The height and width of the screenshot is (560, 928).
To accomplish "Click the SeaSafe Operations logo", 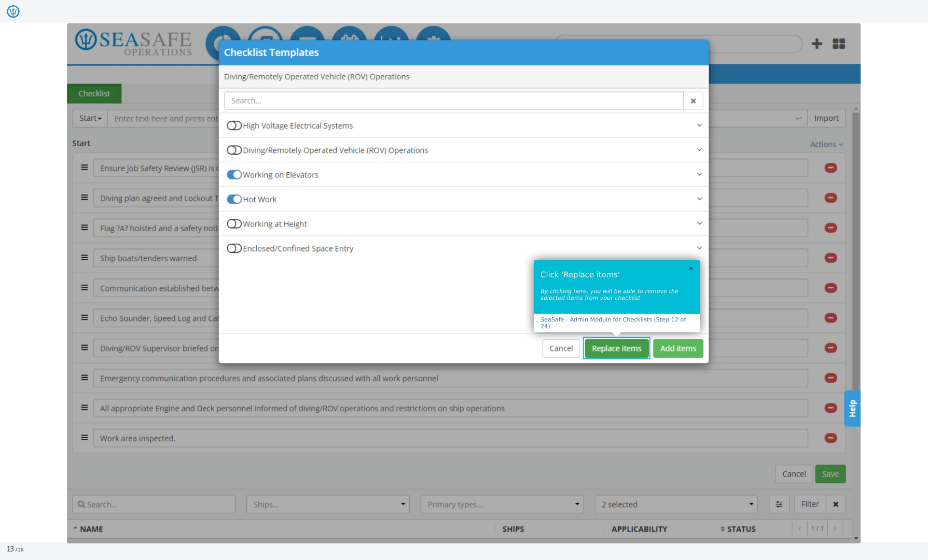I will pyautogui.click(x=133, y=43).
